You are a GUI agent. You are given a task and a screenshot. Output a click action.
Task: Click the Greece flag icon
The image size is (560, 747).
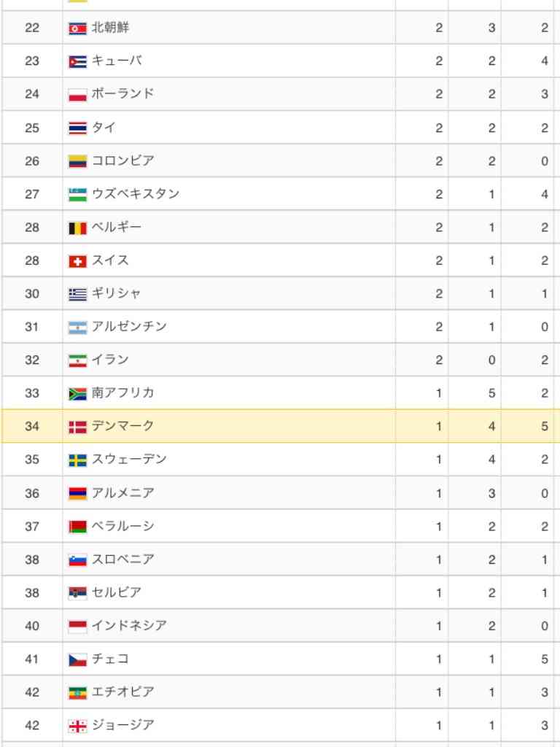pos(77,295)
